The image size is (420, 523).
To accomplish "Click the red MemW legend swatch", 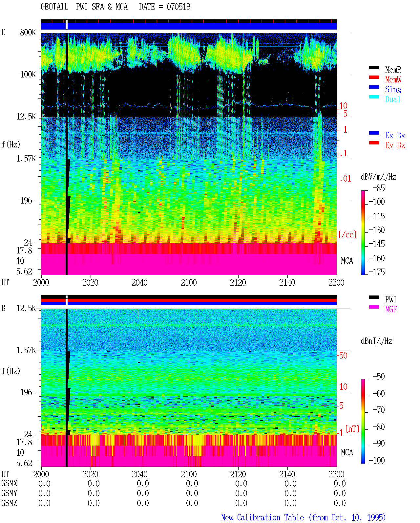I will (374, 77).
